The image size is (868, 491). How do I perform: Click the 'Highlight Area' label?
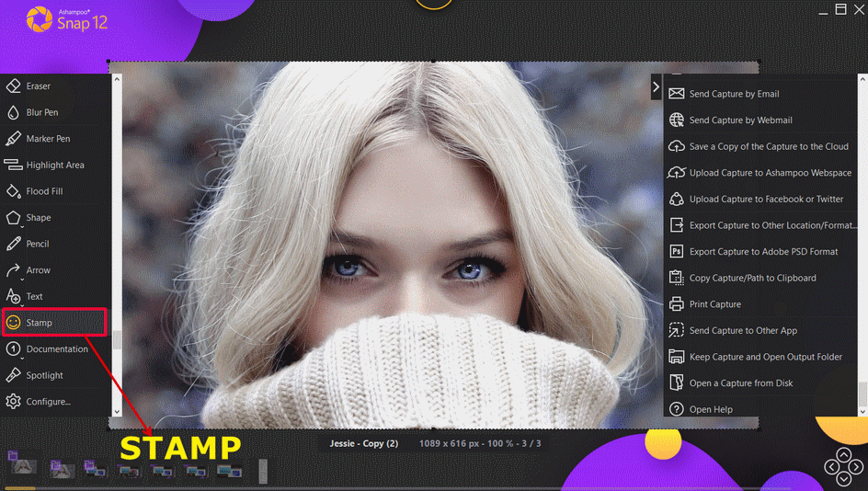tap(55, 165)
